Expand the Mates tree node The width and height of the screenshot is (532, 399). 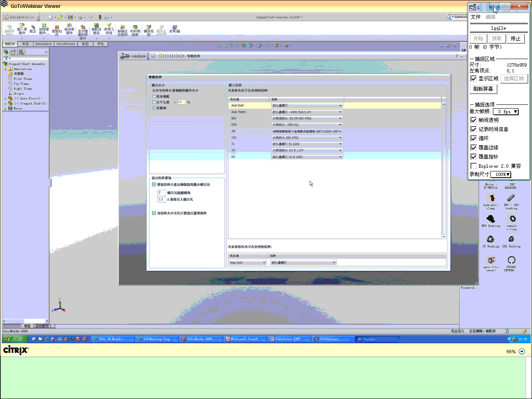click(x=5, y=109)
